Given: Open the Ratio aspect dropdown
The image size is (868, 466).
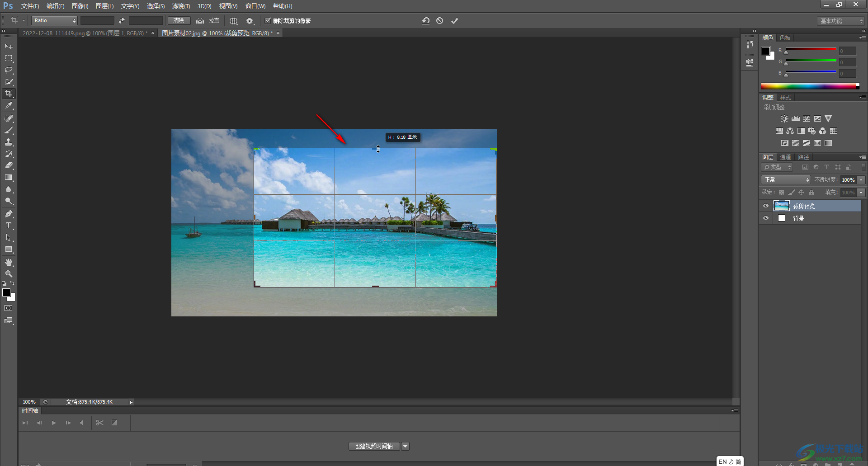Looking at the screenshot, I should tap(54, 20).
